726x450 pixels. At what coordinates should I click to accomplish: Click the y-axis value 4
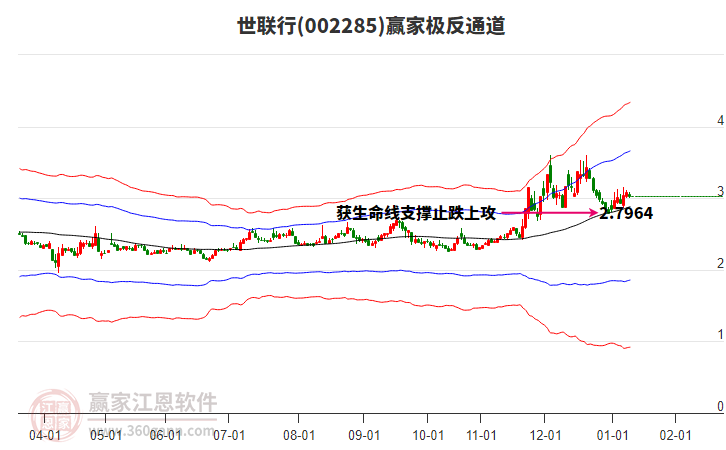720,120
